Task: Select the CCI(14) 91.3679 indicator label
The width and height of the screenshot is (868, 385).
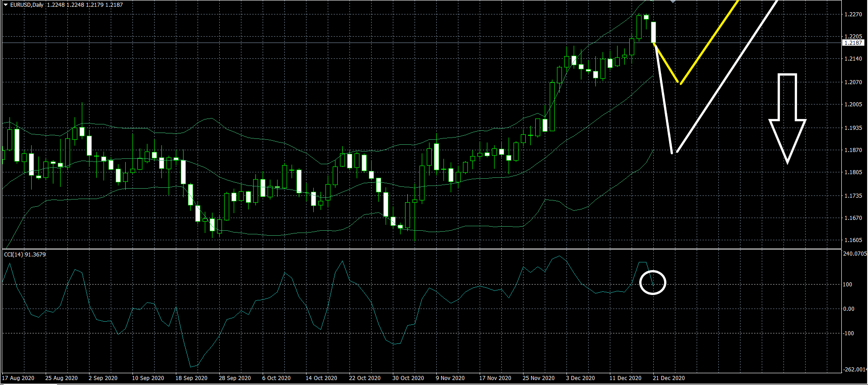Action: [x=25, y=255]
